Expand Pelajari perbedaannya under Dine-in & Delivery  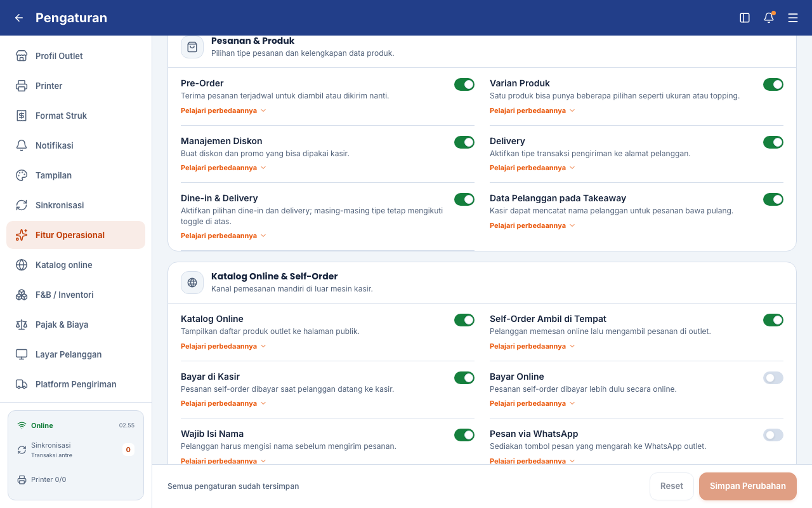coord(223,236)
